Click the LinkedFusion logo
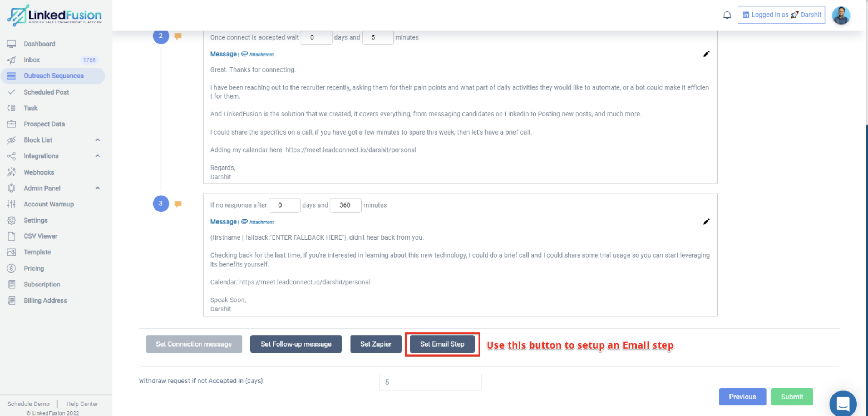Viewport: 868px width, 416px height. 54,16
